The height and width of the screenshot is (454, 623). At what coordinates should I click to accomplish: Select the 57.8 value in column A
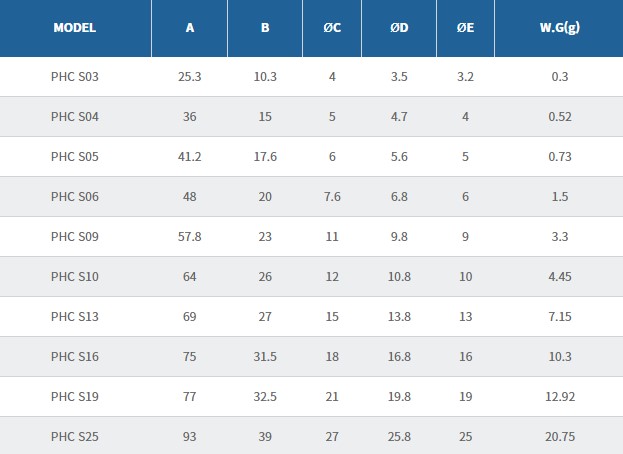[190, 236]
